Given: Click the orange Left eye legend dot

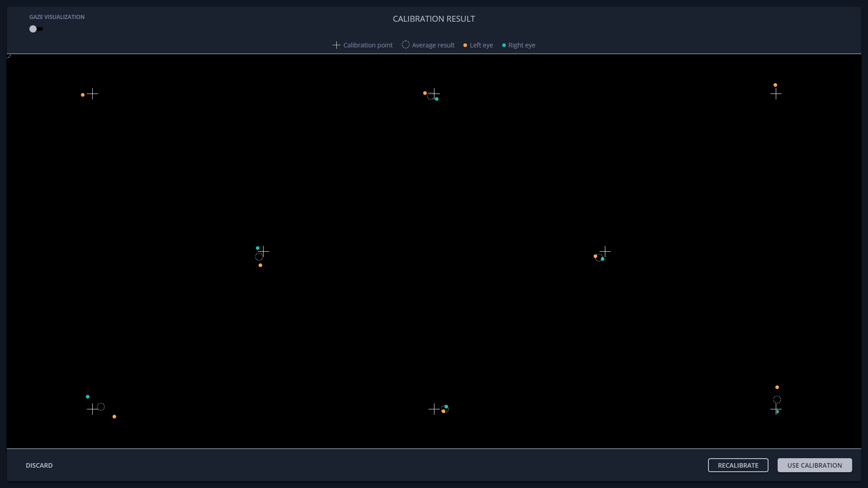Looking at the screenshot, I should pos(465,45).
